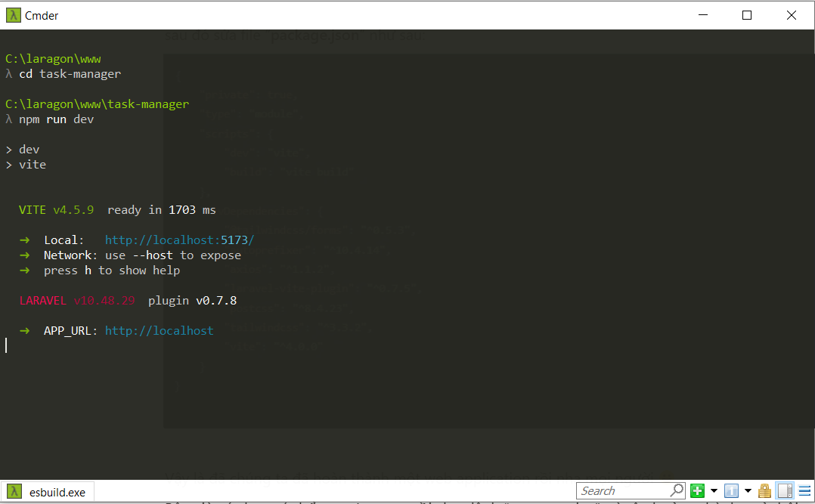Click the Cmder lambda icon in title bar
815x504 pixels.
(13, 15)
